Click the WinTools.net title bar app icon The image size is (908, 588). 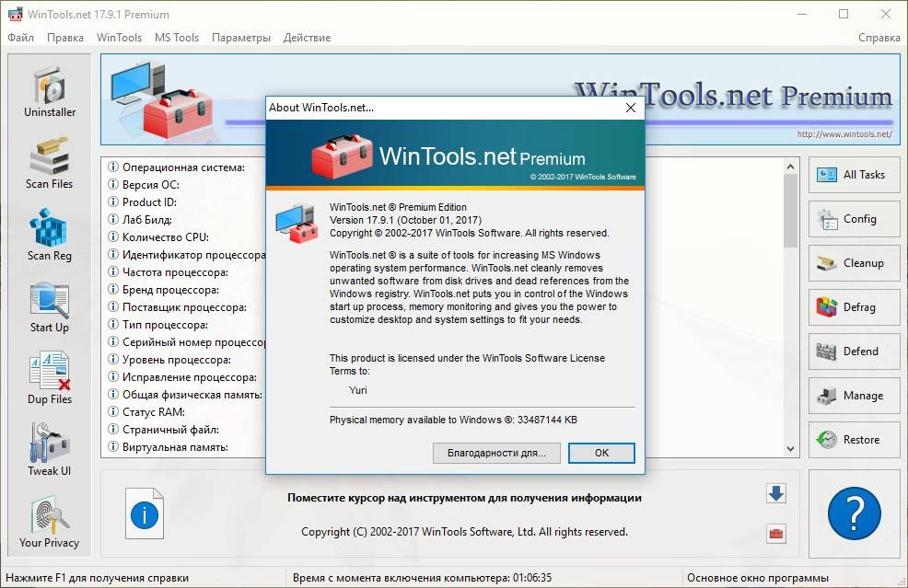[x=15, y=14]
